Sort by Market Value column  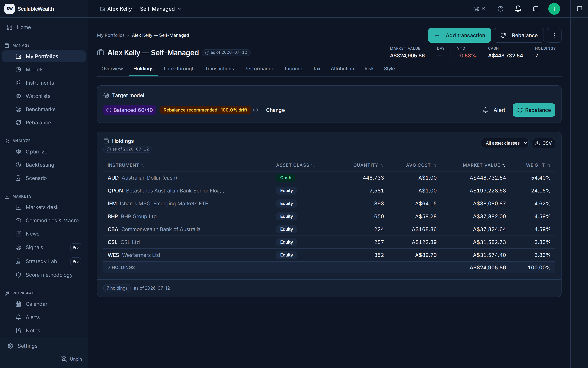click(x=484, y=165)
